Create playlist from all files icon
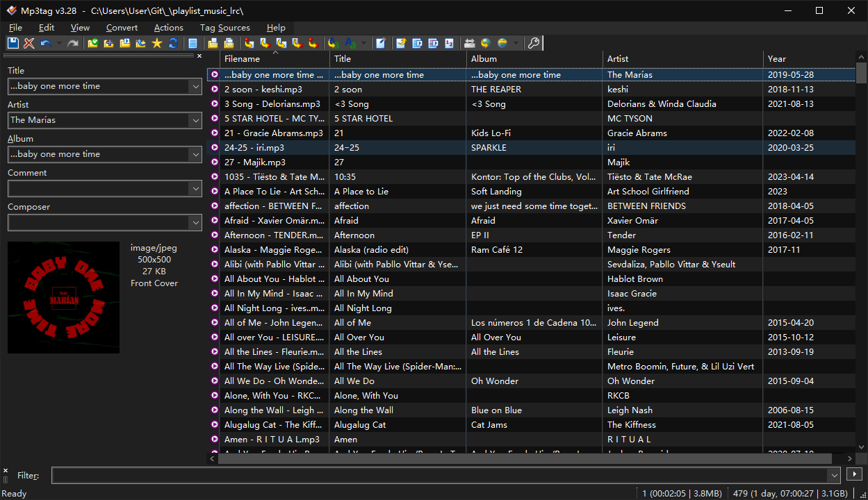This screenshot has width=868, height=500. tap(417, 43)
